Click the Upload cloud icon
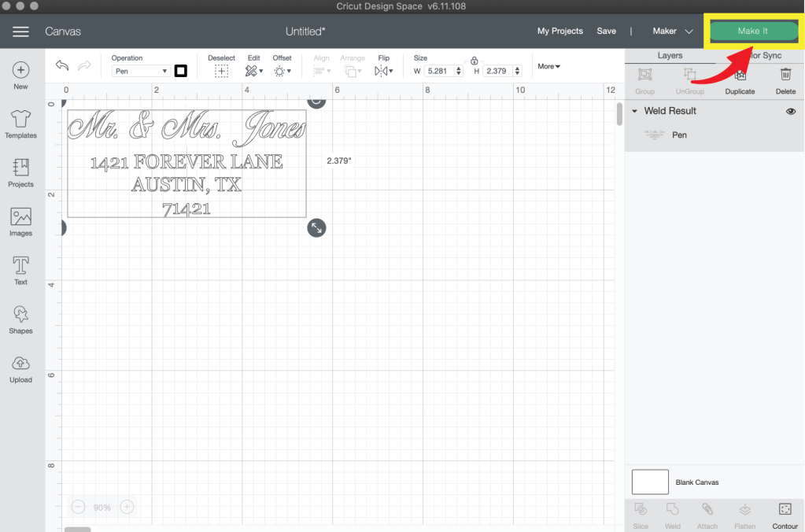The height and width of the screenshot is (532, 805). tap(20, 364)
